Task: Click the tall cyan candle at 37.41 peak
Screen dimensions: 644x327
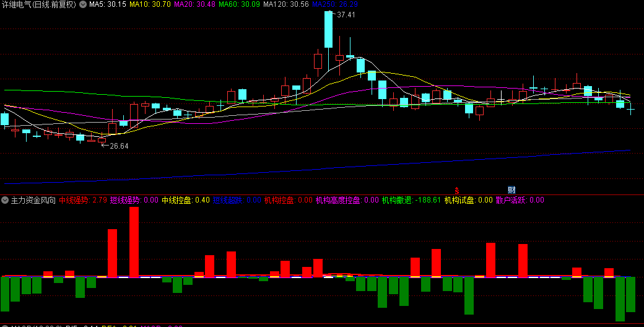Action: pos(328,29)
